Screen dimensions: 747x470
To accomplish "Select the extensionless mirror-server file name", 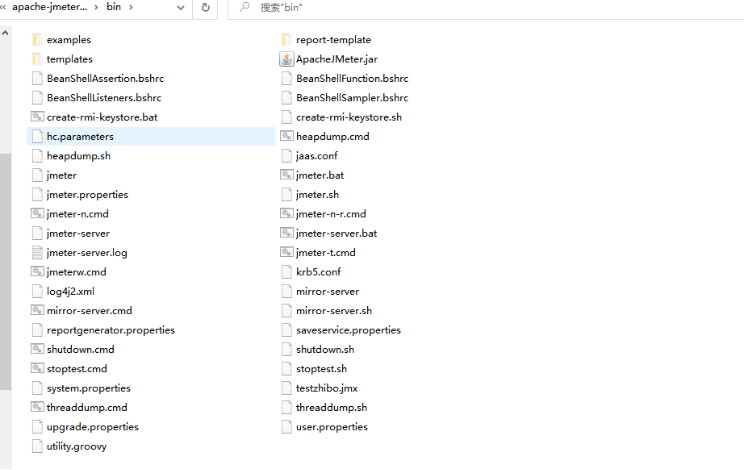I will click(x=327, y=291).
